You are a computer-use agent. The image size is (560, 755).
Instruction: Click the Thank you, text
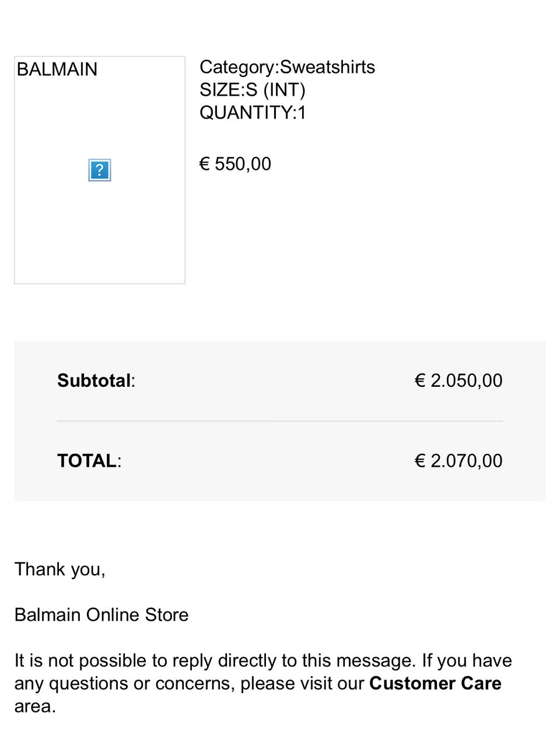pos(60,569)
